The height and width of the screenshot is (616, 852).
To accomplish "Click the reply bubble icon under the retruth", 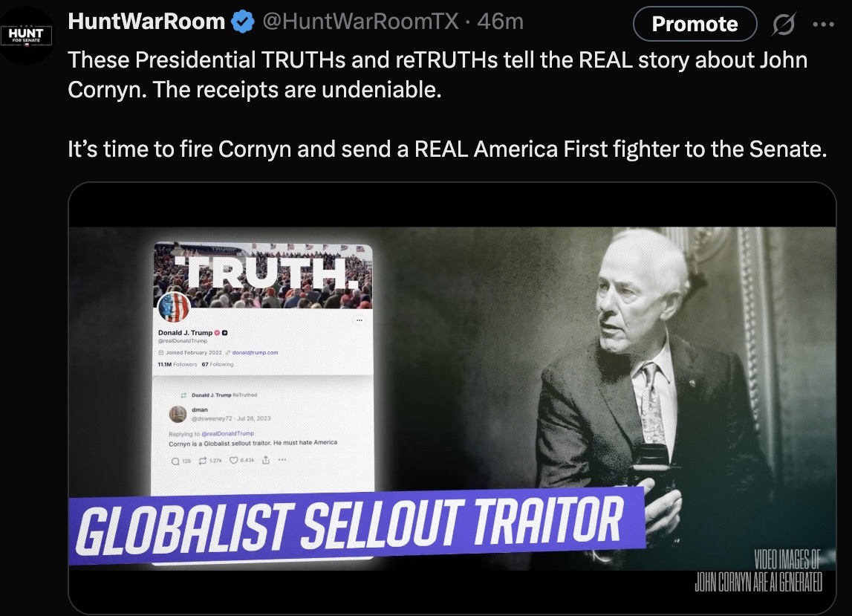I will 175,461.
